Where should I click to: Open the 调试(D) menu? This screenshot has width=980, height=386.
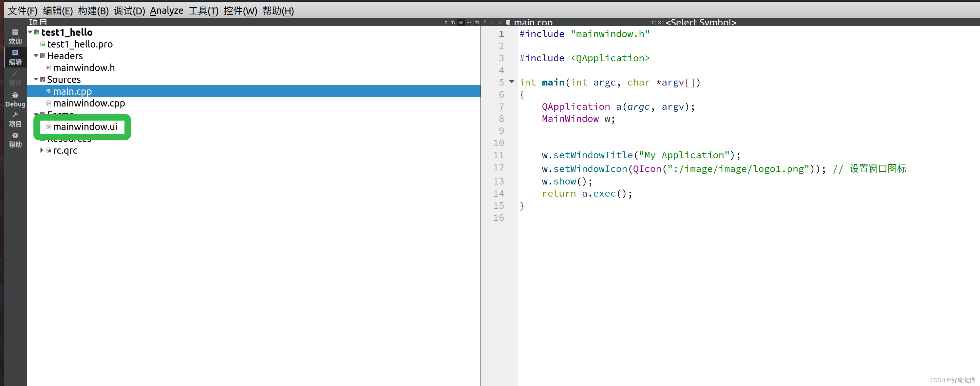point(129,11)
